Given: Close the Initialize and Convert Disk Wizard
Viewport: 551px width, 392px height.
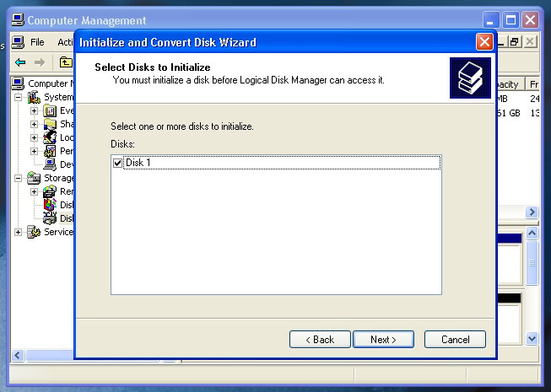Looking at the screenshot, I should (484, 42).
